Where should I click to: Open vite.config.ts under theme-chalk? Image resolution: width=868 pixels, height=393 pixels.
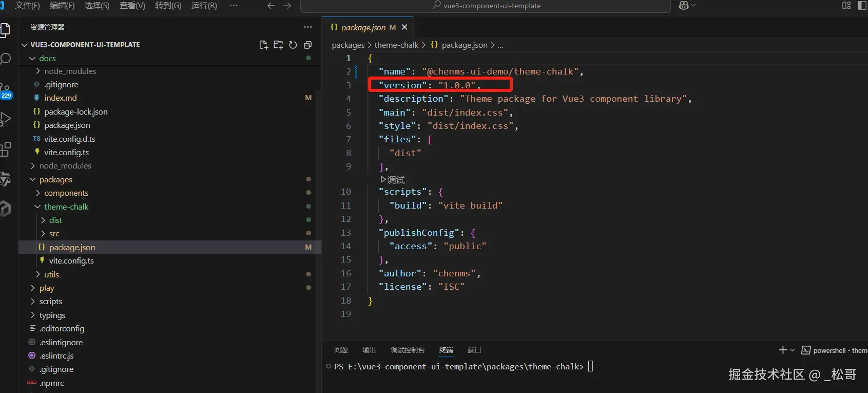pos(71,261)
